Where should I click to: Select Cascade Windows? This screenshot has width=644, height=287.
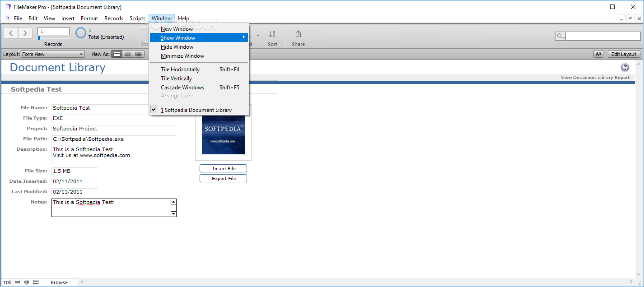[199, 88]
